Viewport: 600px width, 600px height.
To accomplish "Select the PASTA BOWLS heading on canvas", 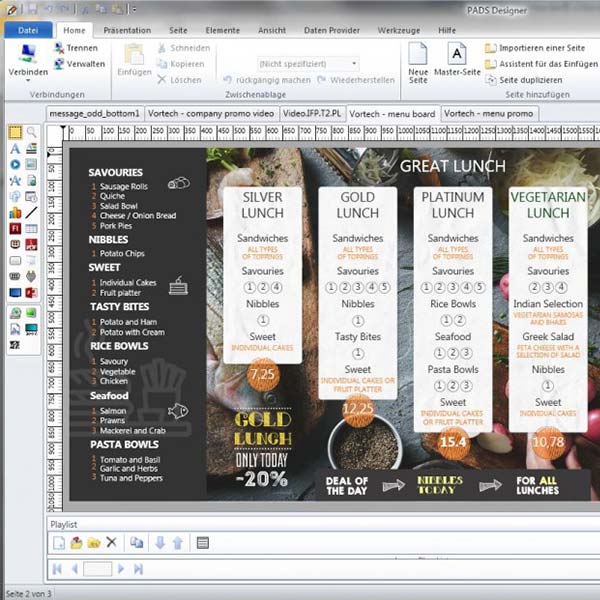I will click(x=124, y=445).
